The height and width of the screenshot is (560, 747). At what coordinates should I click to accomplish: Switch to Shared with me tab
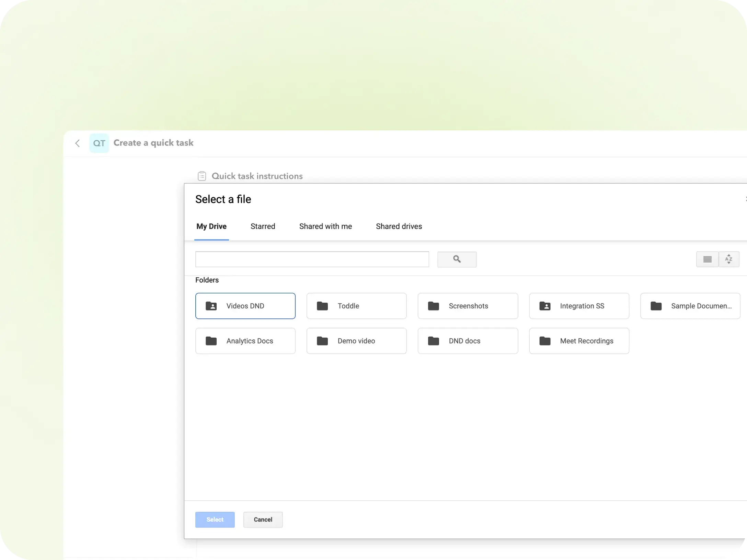pyautogui.click(x=325, y=226)
